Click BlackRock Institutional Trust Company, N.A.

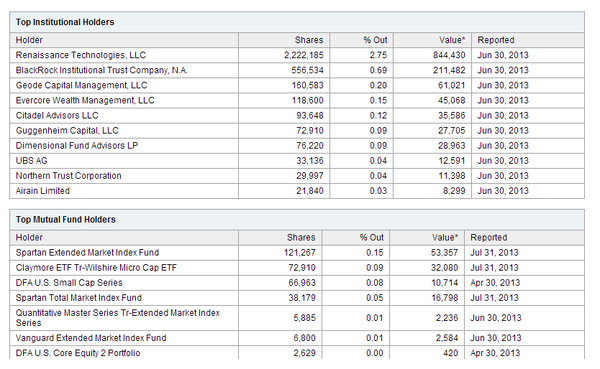click(x=101, y=70)
